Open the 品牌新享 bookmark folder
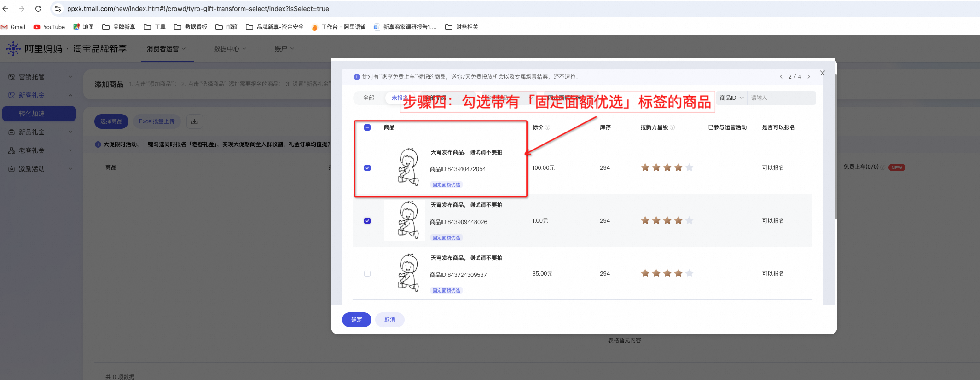Viewport: 980px width, 380px height. point(119,27)
